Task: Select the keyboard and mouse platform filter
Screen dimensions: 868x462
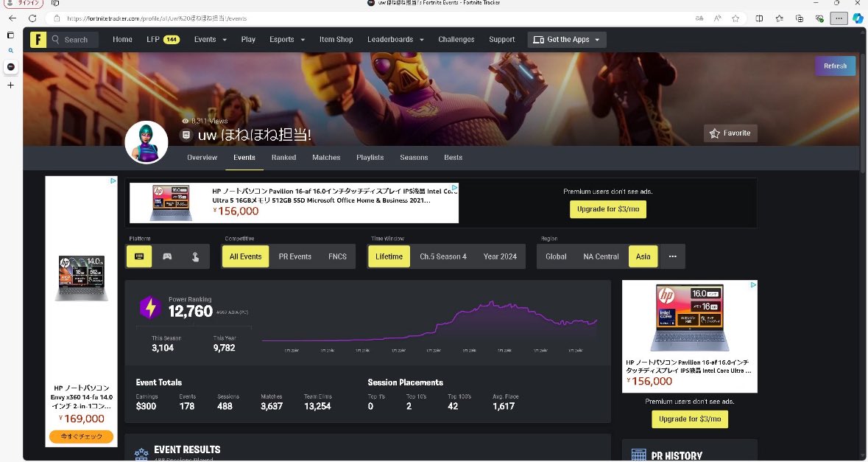Action: point(139,256)
